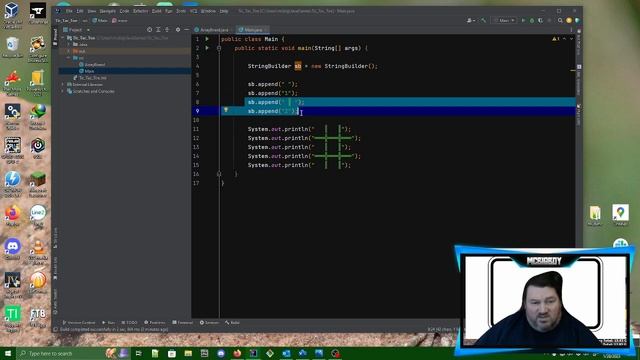The image size is (640, 360).
Task: Switch to the ArrayBoard.java editor tab
Action: 212,30
